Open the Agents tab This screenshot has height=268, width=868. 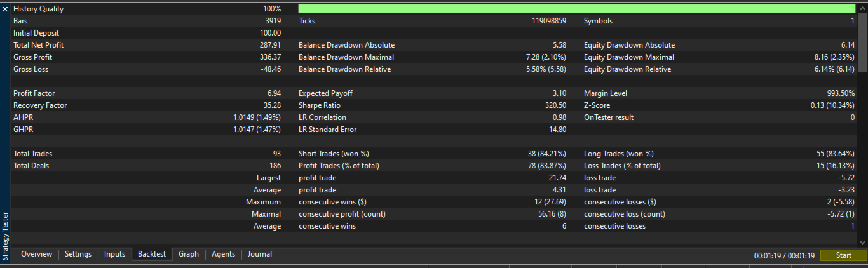click(x=223, y=254)
